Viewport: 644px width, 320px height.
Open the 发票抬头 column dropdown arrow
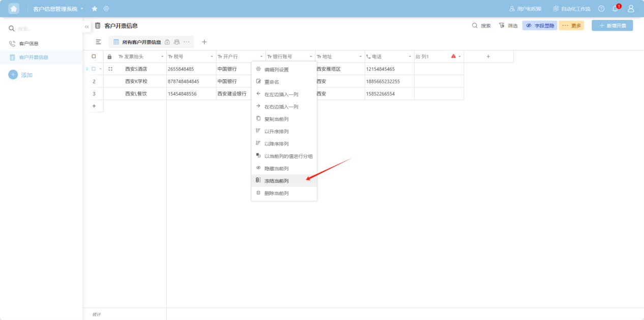pos(162,56)
